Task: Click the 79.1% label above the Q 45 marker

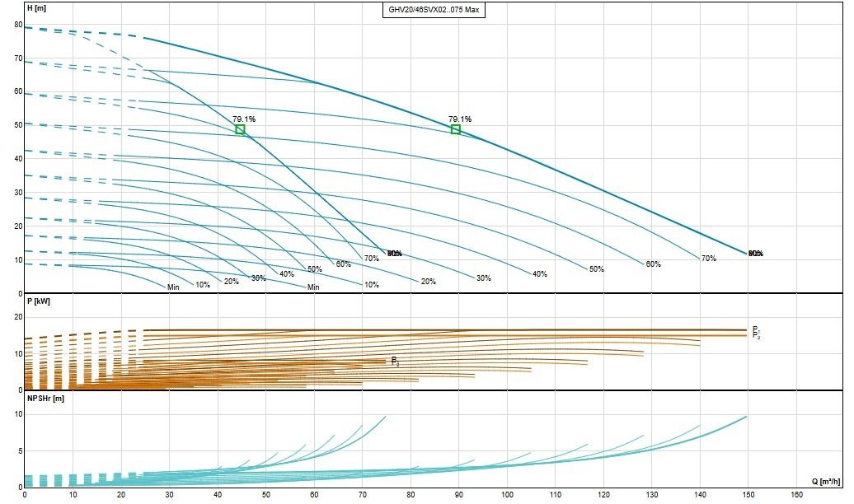Action: pyautogui.click(x=244, y=119)
